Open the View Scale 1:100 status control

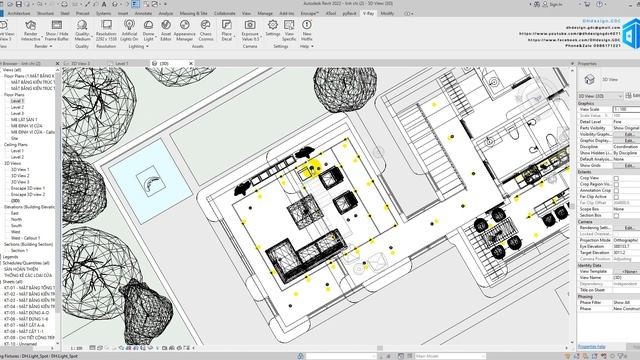pyautogui.click(x=76, y=348)
